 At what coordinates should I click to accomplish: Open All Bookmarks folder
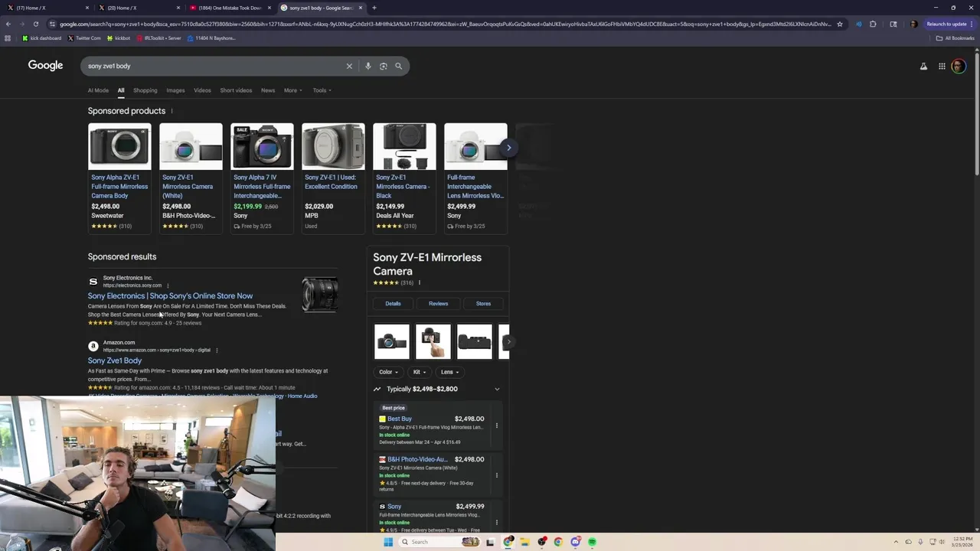[955, 38]
